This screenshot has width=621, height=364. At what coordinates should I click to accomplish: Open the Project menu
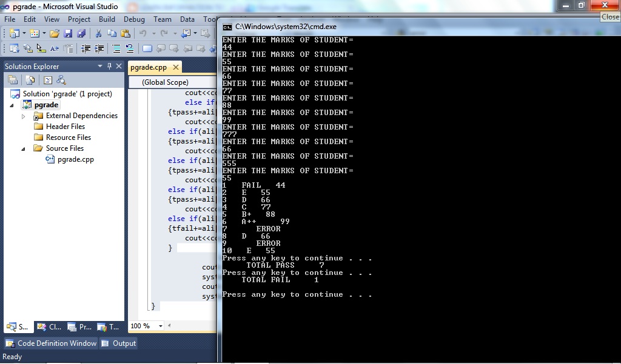(79, 19)
